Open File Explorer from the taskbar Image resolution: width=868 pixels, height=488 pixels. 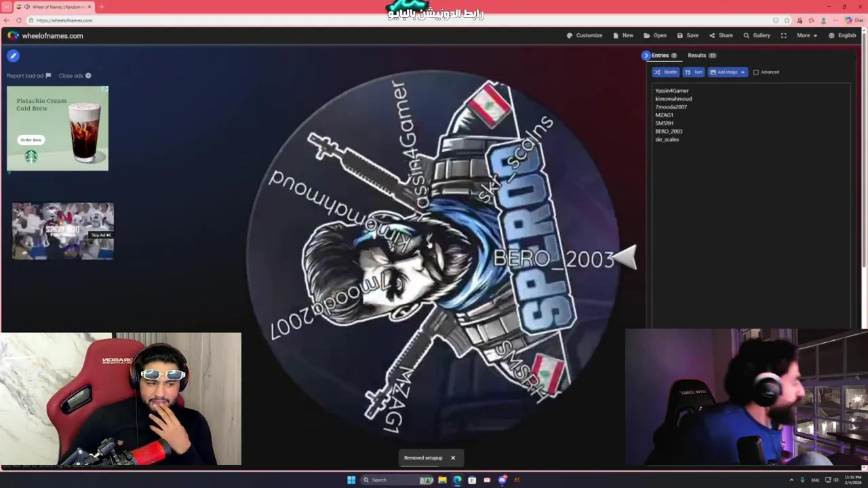tap(442, 480)
